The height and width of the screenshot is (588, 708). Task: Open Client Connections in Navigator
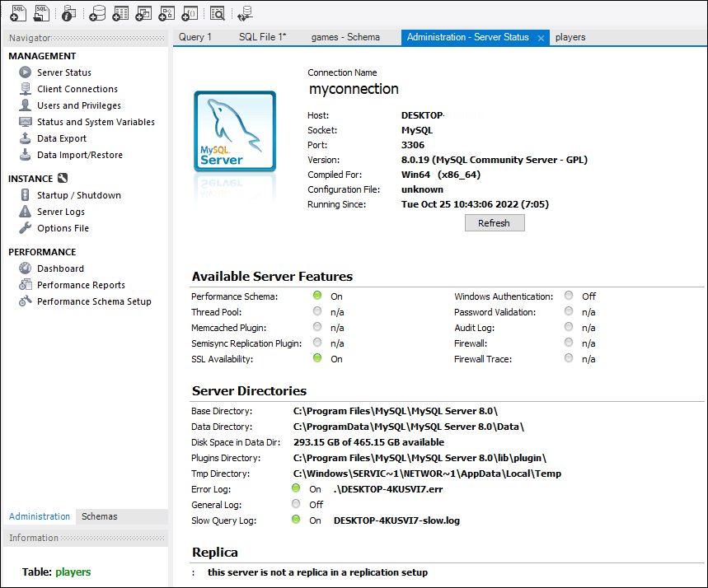point(77,89)
